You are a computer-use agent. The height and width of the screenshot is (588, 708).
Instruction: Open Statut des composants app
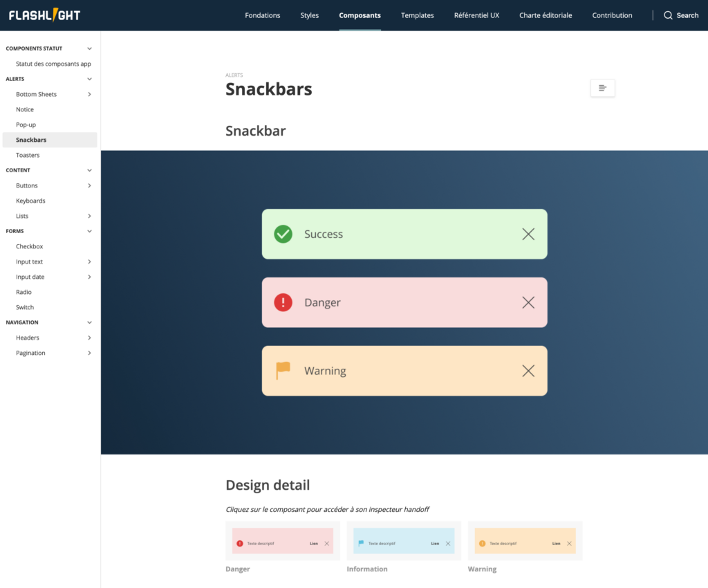click(x=53, y=63)
